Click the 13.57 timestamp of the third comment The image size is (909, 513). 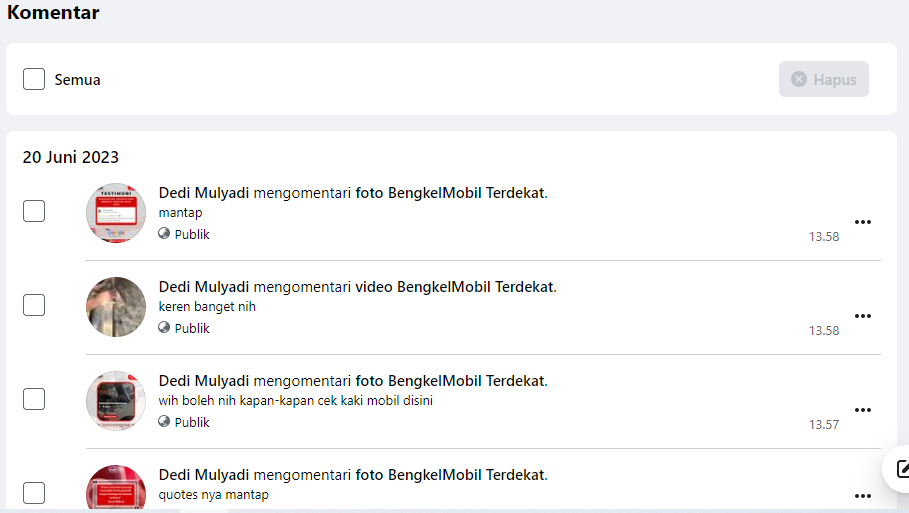click(824, 424)
